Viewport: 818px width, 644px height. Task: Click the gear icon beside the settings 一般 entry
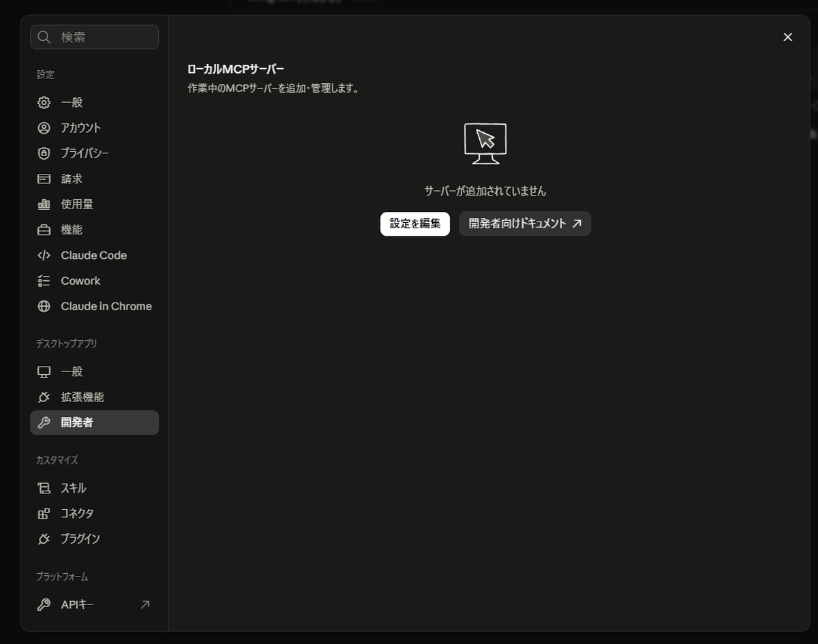coord(44,102)
